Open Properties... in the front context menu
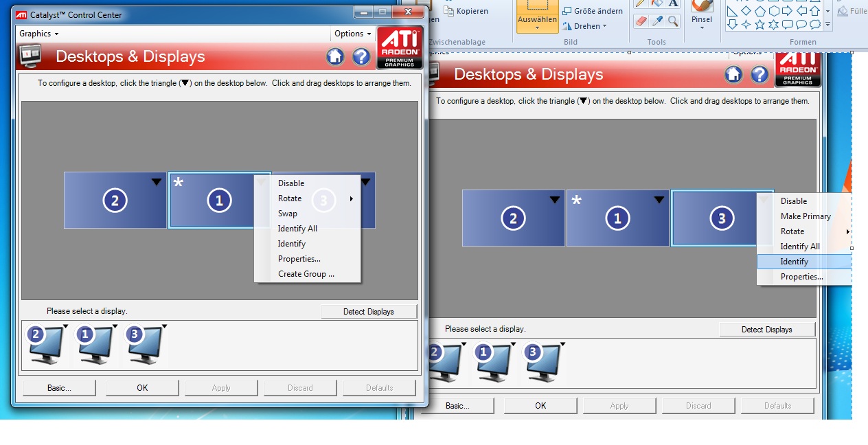 (307, 259)
